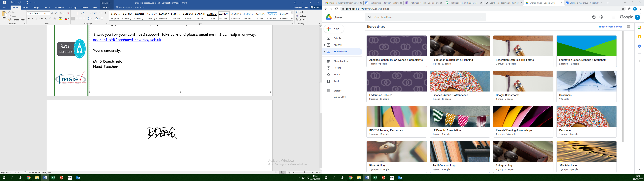Image resolution: width=644 pixels, height=181 pixels.
Task: Click the Hidden shared drives link
Action: coord(610,27)
